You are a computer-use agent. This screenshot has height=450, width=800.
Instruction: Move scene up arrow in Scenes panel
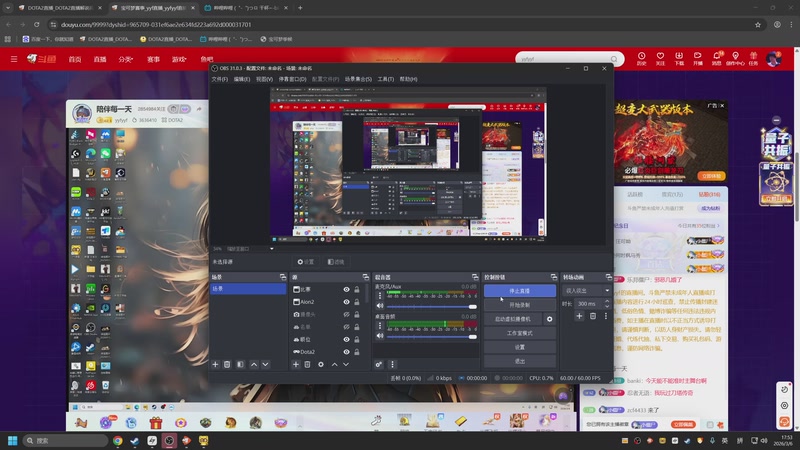point(254,364)
